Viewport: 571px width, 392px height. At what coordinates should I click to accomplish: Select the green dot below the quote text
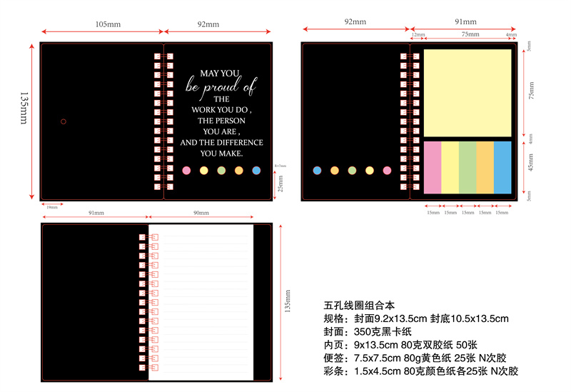coord(221,170)
